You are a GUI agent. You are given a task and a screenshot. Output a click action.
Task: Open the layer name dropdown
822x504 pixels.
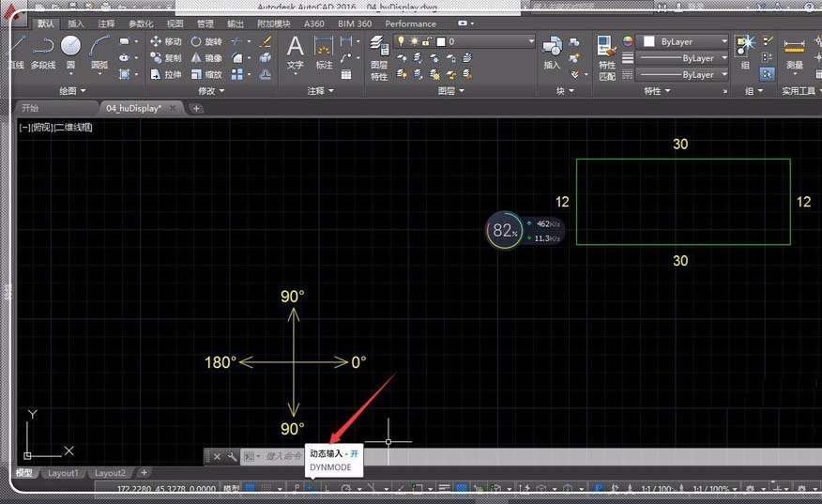[x=530, y=42]
